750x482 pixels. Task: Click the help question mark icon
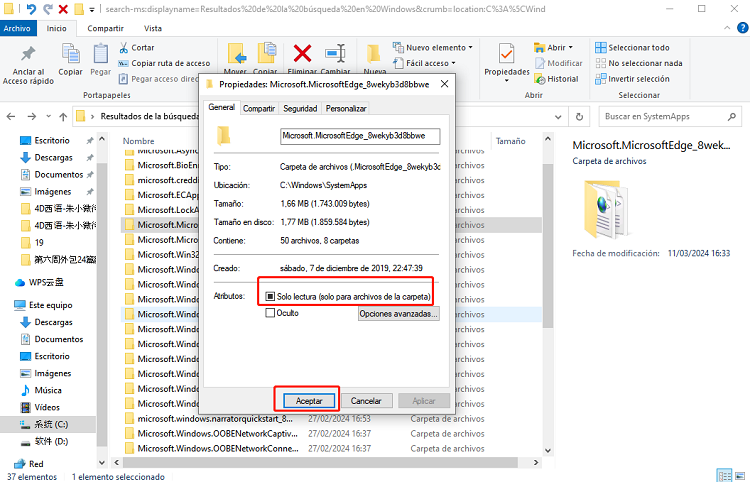click(x=742, y=28)
